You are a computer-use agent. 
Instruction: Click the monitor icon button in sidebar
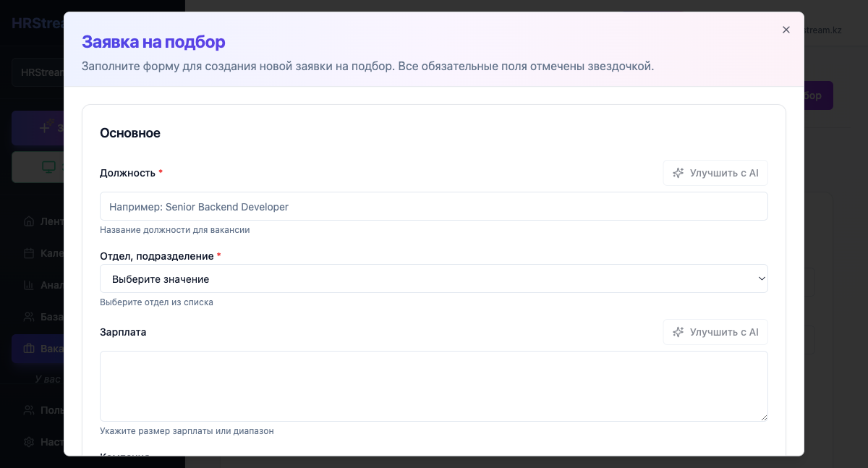pyautogui.click(x=48, y=167)
